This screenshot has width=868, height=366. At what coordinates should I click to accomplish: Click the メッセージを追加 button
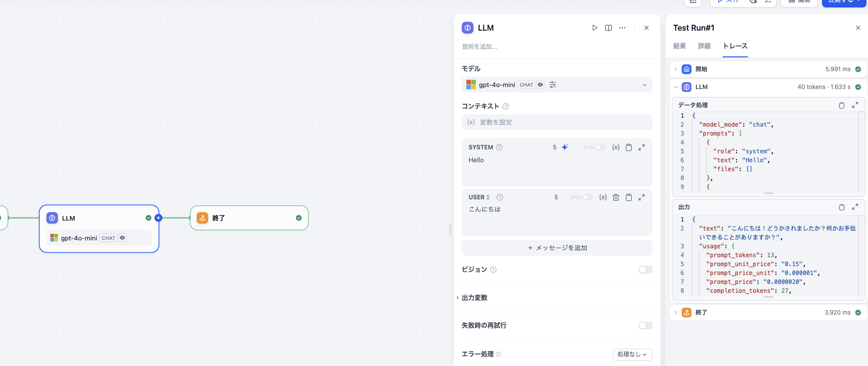(x=557, y=248)
